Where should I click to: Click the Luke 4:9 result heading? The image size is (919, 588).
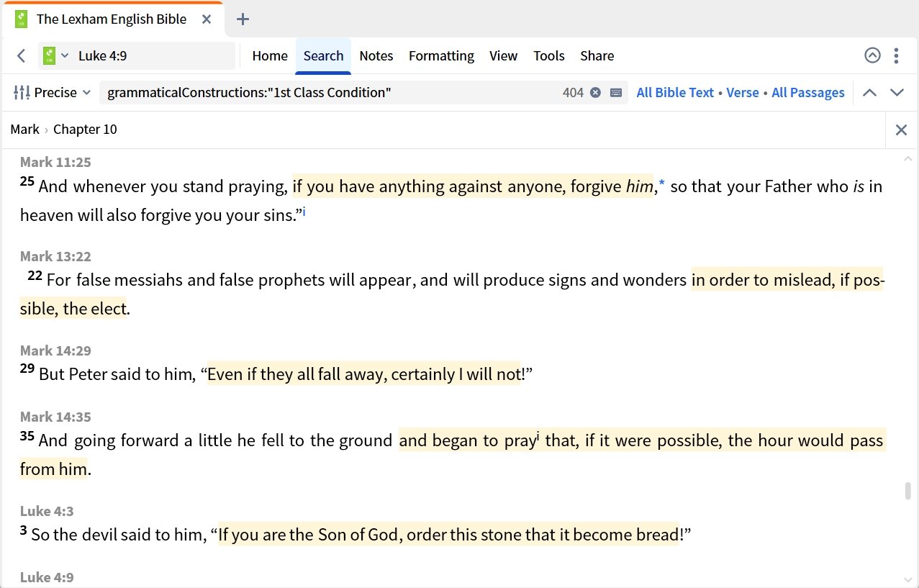[47, 577]
